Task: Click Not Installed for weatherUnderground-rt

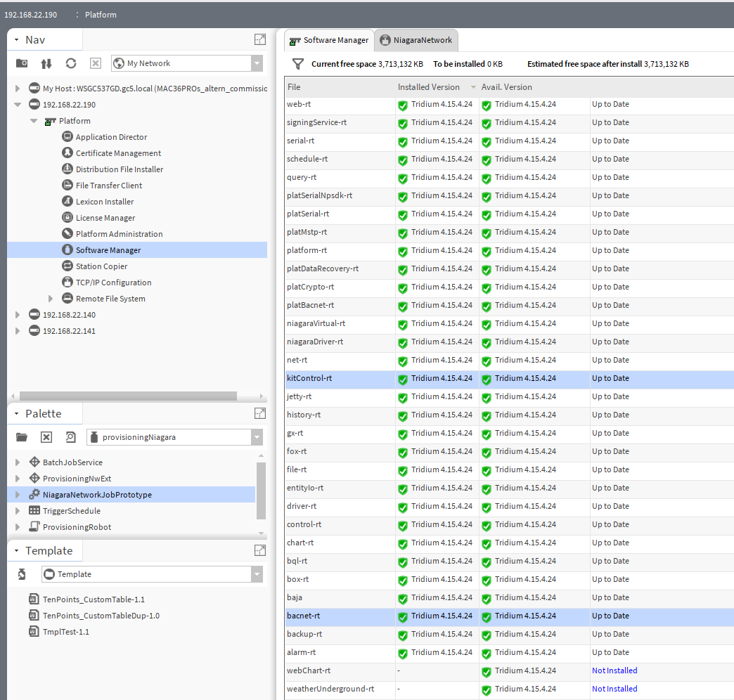Action: click(x=614, y=689)
